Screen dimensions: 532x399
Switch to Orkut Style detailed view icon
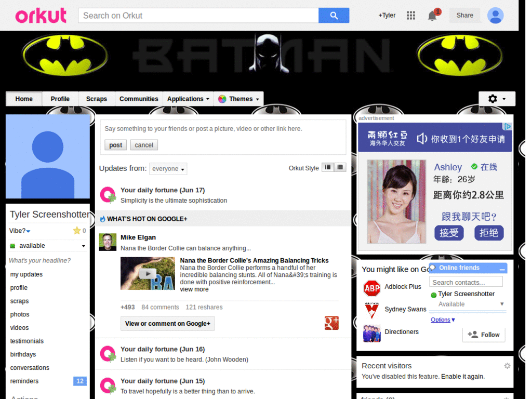pyautogui.click(x=328, y=167)
